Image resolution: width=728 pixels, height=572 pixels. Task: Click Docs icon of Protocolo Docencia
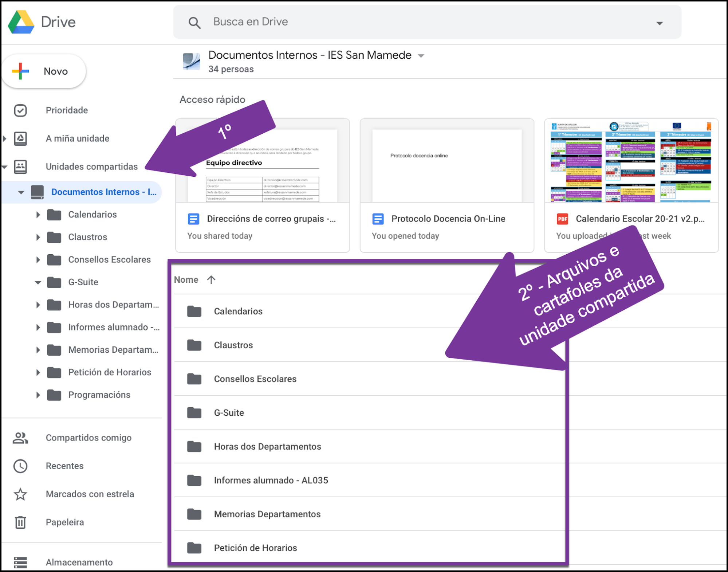pyautogui.click(x=378, y=219)
